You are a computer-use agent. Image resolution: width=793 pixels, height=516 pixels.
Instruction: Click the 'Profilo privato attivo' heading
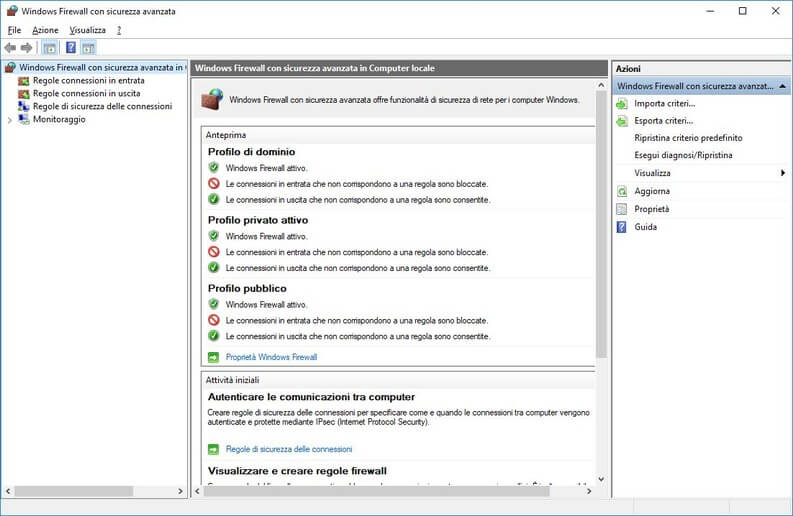258,220
